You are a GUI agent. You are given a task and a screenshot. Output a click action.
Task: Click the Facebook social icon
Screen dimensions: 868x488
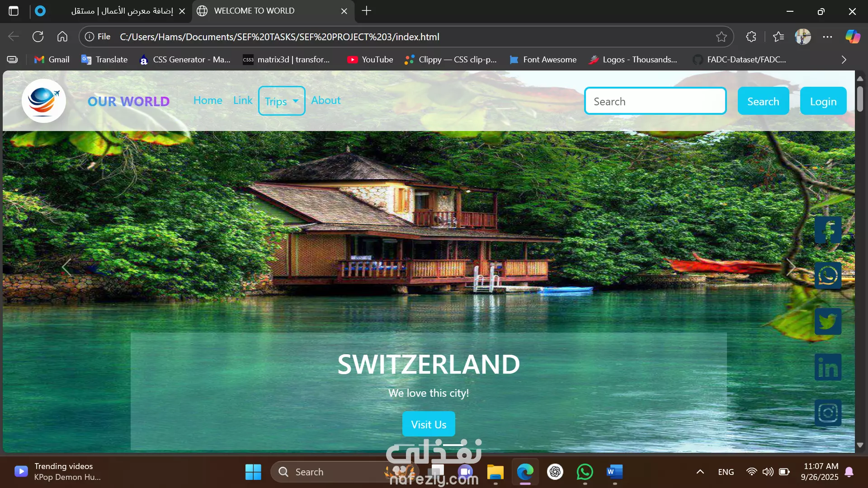(x=828, y=230)
